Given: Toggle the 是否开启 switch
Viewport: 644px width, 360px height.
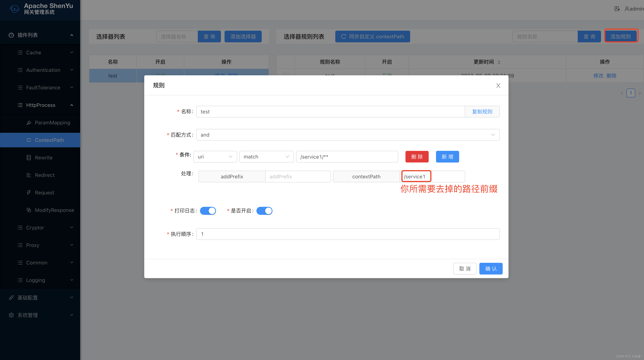Looking at the screenshot, I should pos(264,211).
